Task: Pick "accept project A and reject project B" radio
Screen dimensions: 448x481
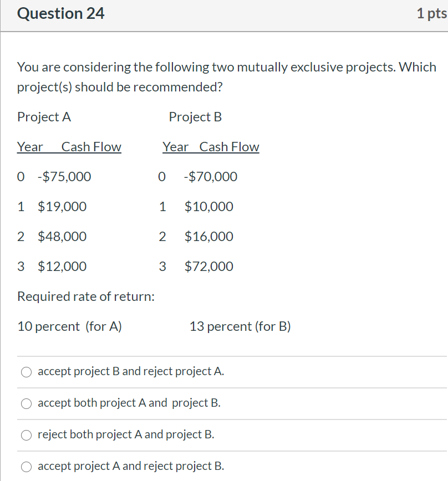Action: [x=27, y=467]
